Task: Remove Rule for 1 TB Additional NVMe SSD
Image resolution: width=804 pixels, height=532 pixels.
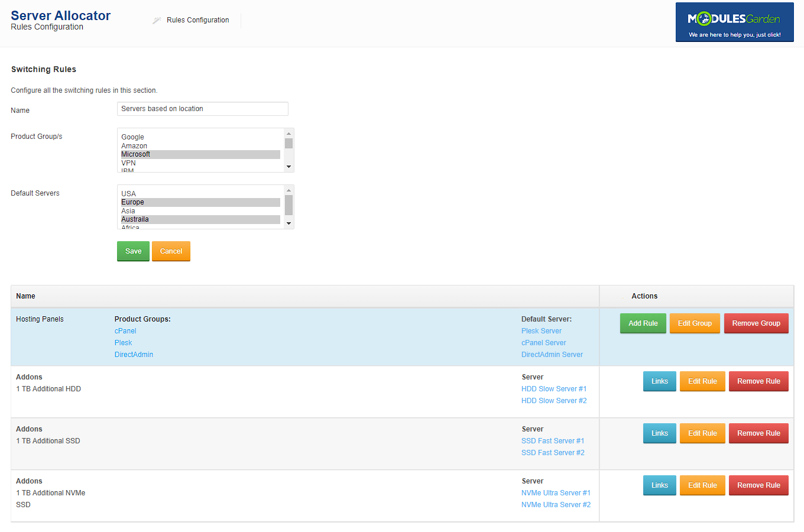Action: point(758,485)
